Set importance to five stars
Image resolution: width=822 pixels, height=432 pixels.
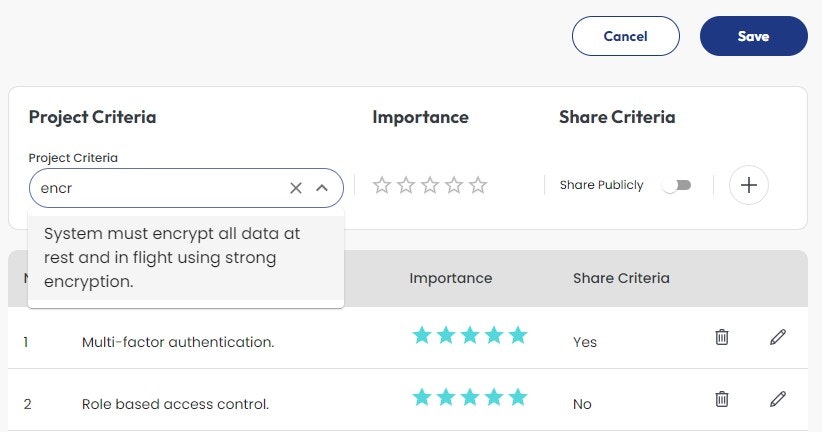pyautogui.click(x=478, y=185)
